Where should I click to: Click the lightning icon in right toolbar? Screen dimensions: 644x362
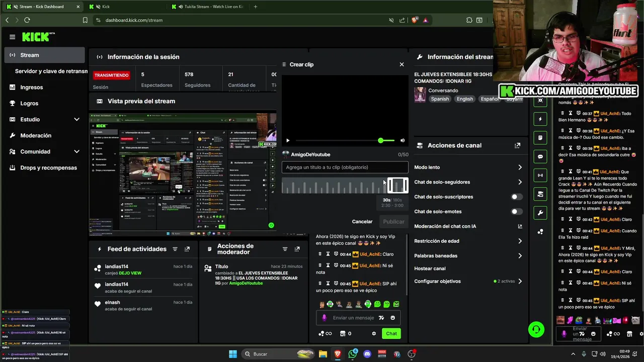tap(540, 119)
